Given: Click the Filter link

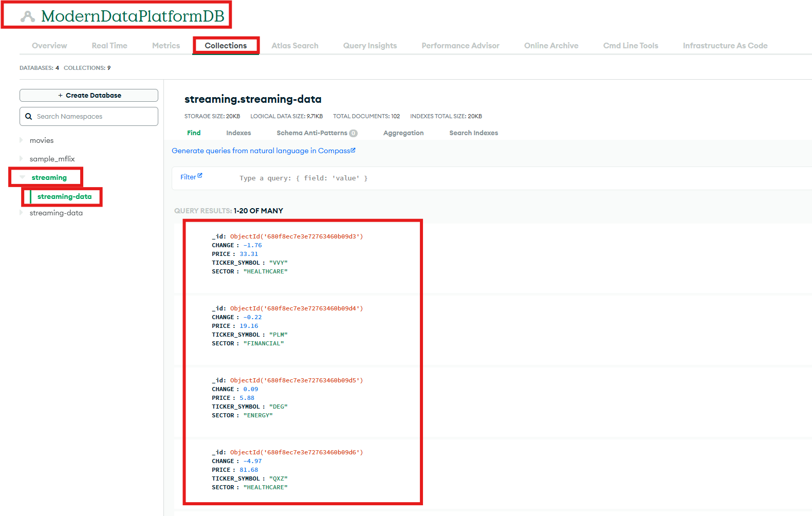Looking at the screenshot, I should 188,177.
